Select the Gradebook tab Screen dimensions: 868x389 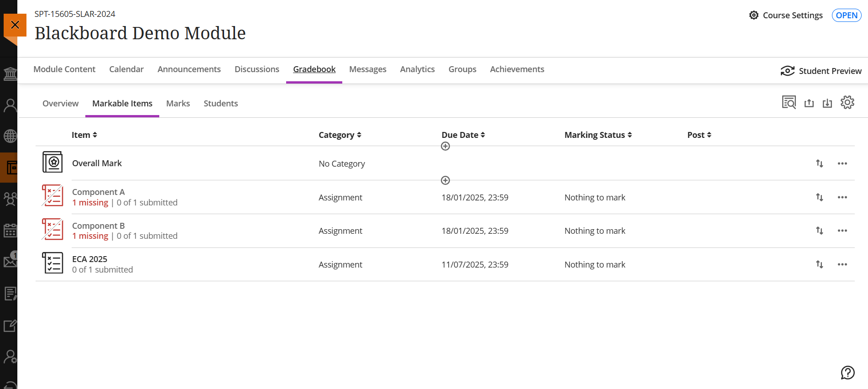(314, 69)
